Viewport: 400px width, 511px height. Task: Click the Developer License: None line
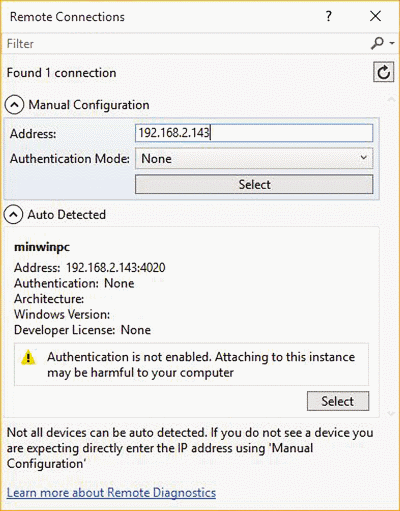point(82,330)
